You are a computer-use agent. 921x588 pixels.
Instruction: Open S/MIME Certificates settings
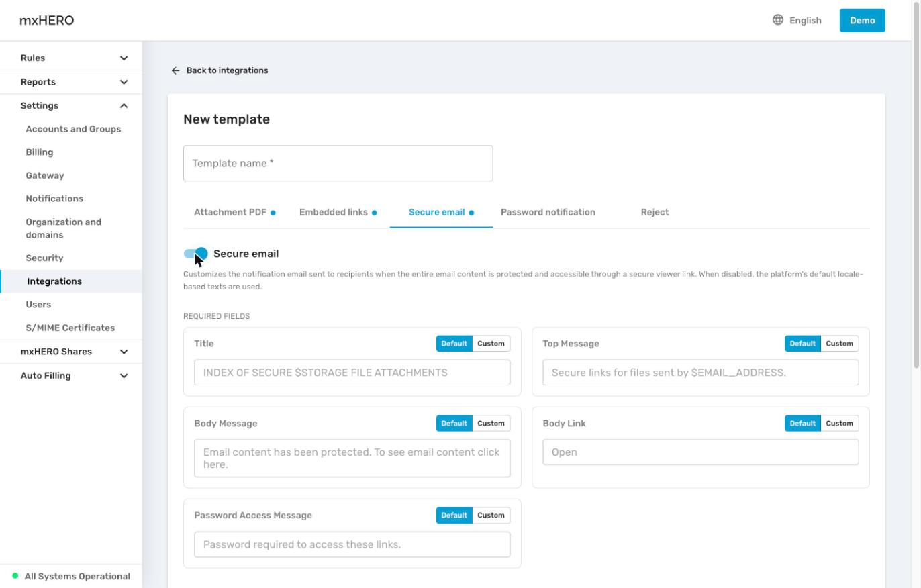pyautogui.click(x=70, y=328)
